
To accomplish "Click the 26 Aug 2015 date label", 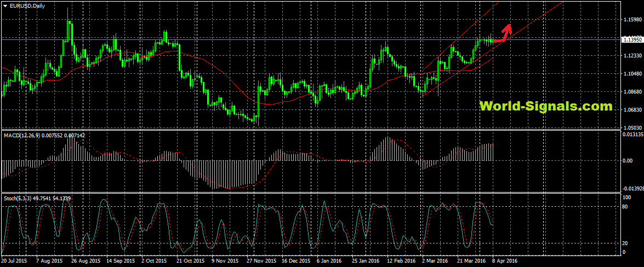I will [x=85, y=262].
